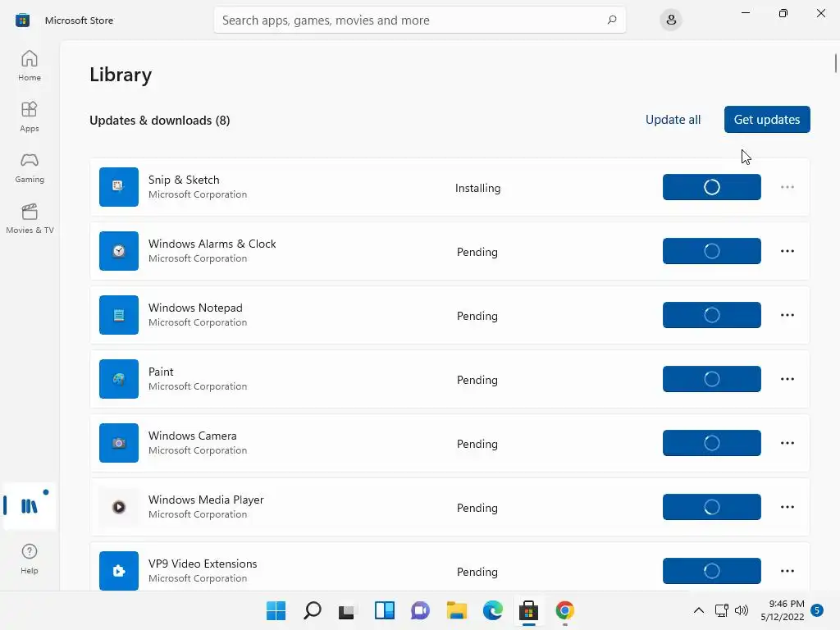This screenshot has height=630, width=840.
Task: Open the Gaming section in sidebar
Action: 30,167
